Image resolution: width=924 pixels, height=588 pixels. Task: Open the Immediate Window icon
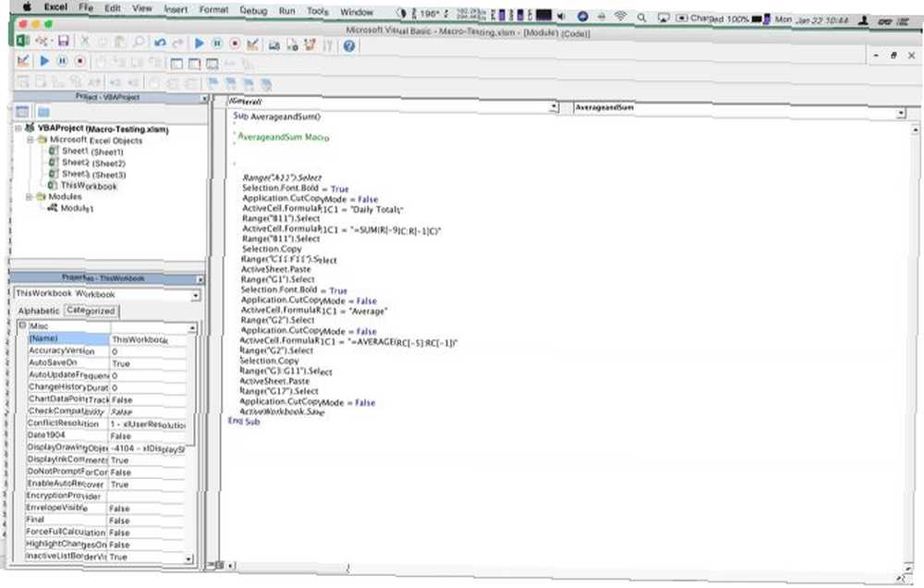194,64
